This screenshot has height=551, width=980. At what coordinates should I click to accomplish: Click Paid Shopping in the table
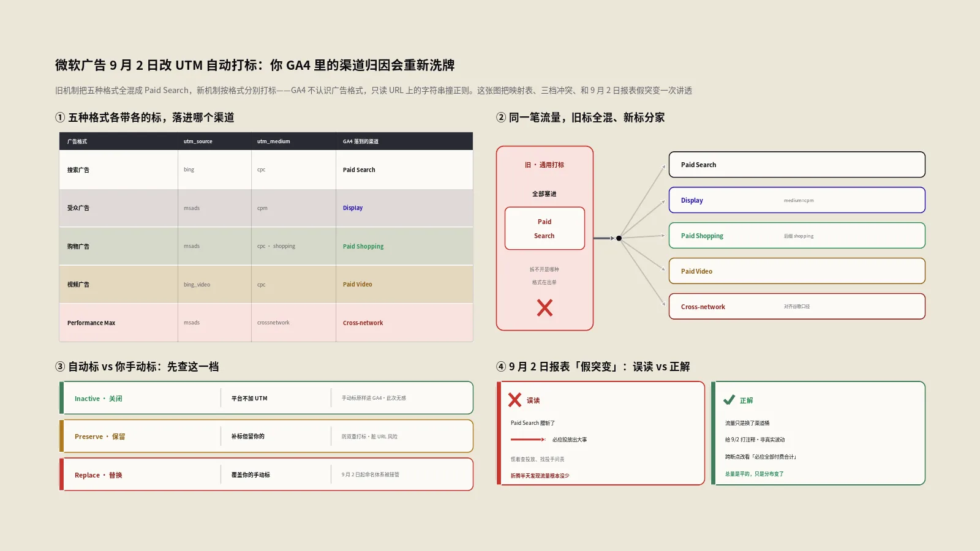(363, 247)
